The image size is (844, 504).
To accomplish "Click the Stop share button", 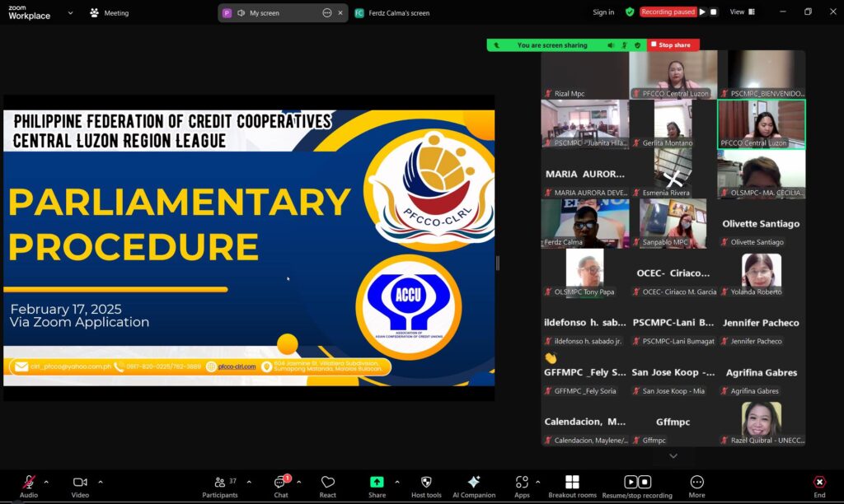I will pyautogui.click(x=673, y=45).
